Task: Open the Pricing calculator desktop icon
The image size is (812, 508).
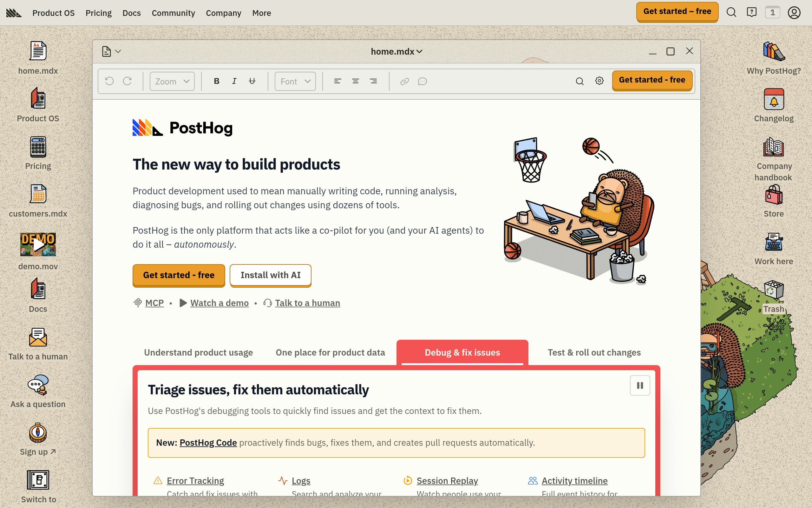Action: click(x=38, y=146)
